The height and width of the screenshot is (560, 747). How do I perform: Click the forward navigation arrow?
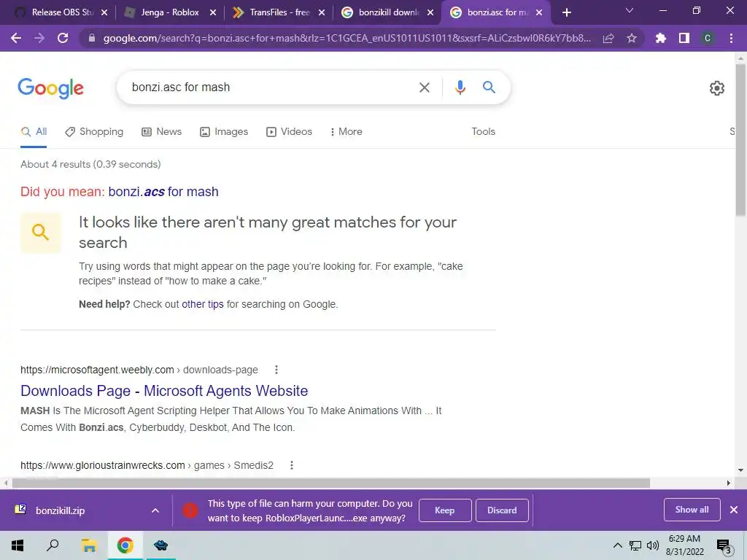[39, 38]
